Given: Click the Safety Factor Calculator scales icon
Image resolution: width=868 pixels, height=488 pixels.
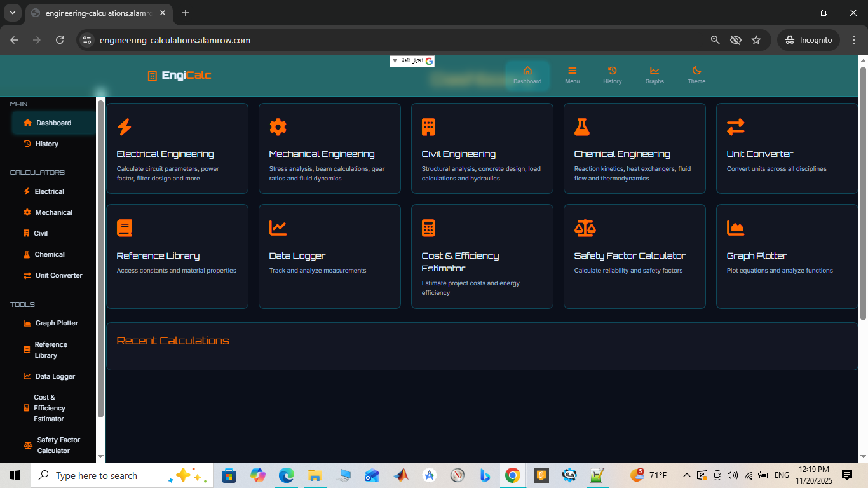Looking at the screenshot, I should 585,228.
